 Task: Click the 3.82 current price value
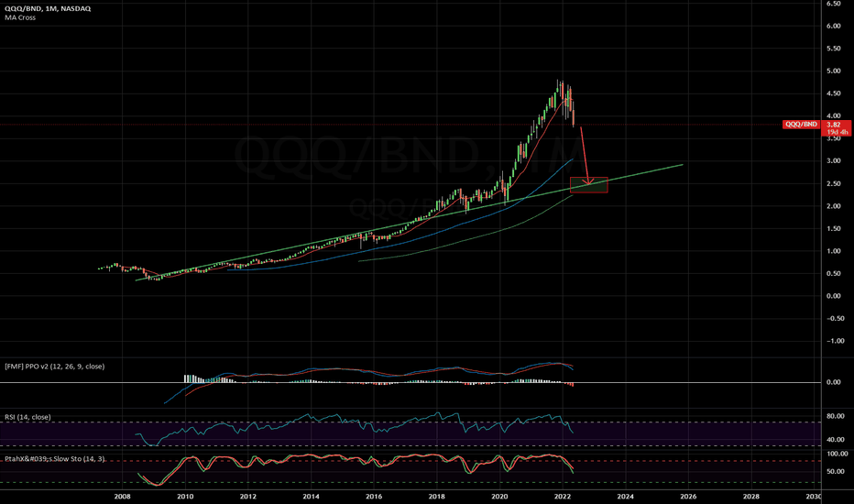click(x=833, y=125)
